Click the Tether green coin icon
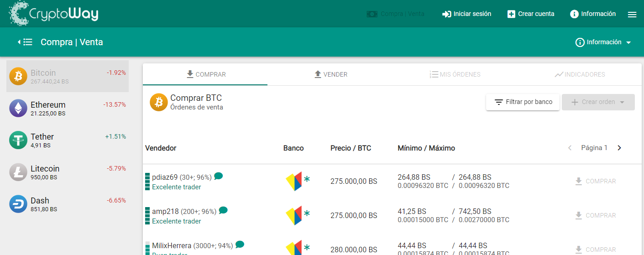Image resolution: width=644 pixels, height=255 pixels. [18, 140]
